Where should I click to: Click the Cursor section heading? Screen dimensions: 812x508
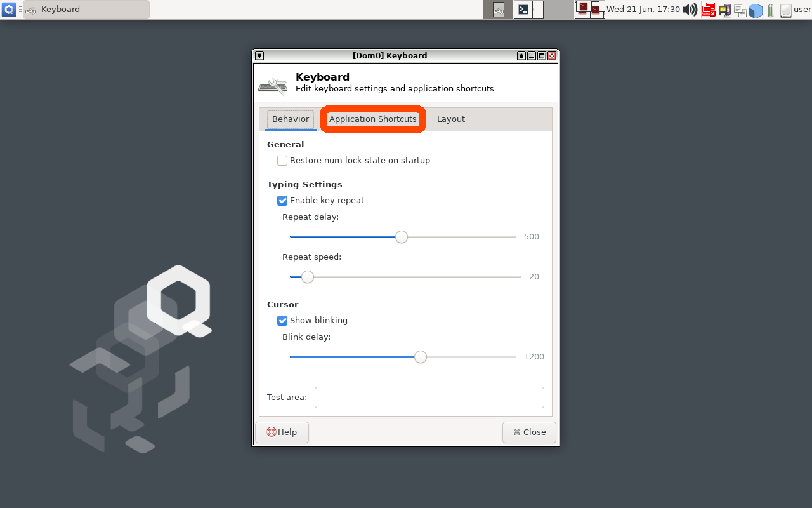[283, 305]
